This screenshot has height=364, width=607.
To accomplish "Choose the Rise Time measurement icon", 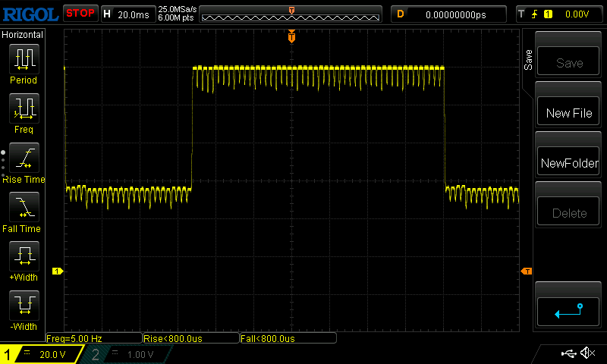I will click(x=23, y=158).
